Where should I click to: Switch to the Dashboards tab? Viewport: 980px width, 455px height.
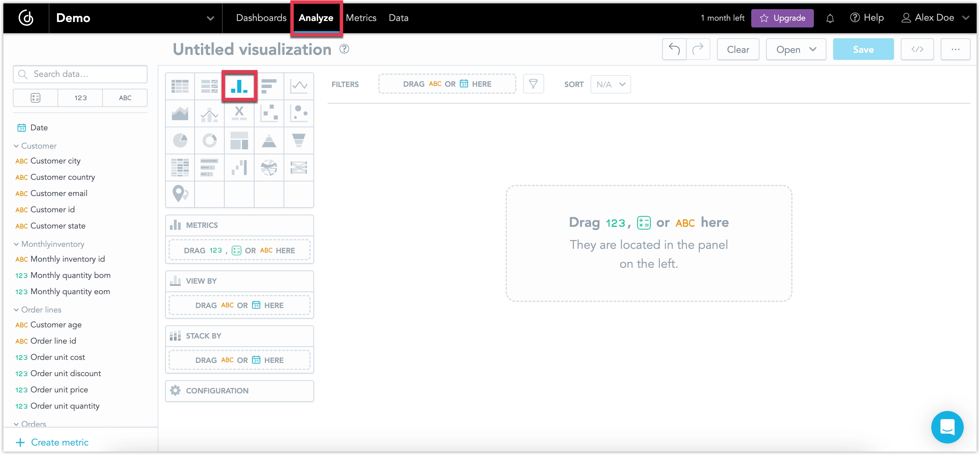[x=261, y=18]
